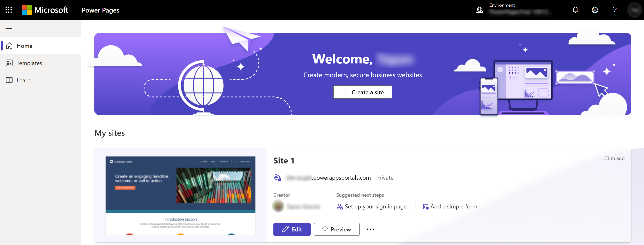This screenshot has height=245, width=644.
Task: Click the Edit button for Site 1
Action: tap(292, 229)
